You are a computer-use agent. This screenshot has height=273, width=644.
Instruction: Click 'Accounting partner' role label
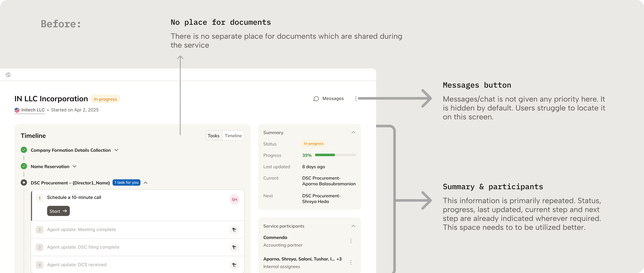(283, 245)
